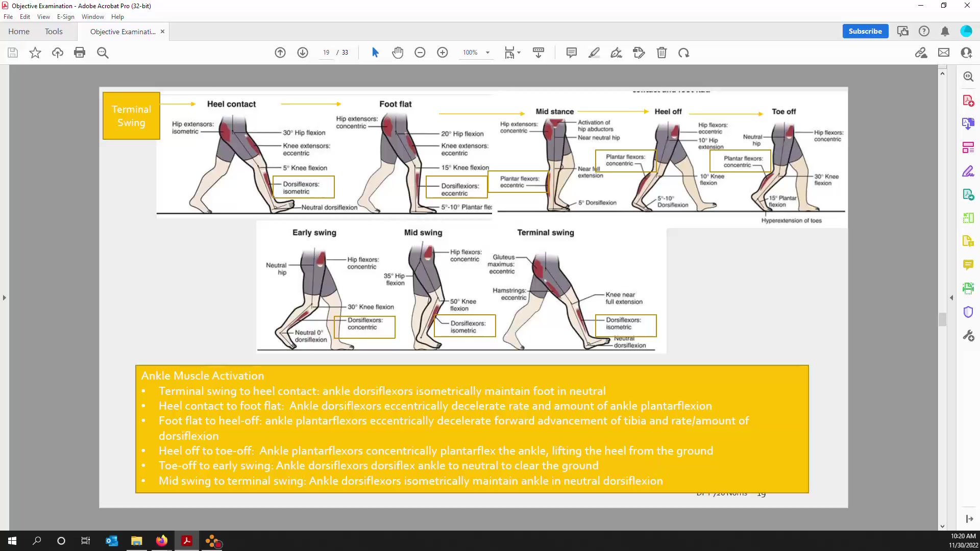The height and width of the screenshot is (551, 980).
Task: Click the Subscribe button
Action: (865, 31)
